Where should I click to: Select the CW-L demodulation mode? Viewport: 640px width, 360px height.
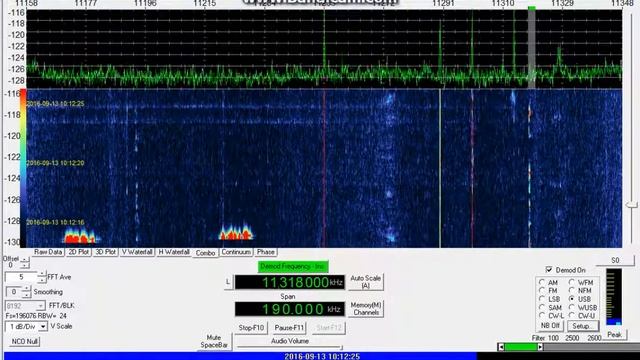tap(542, 316)
